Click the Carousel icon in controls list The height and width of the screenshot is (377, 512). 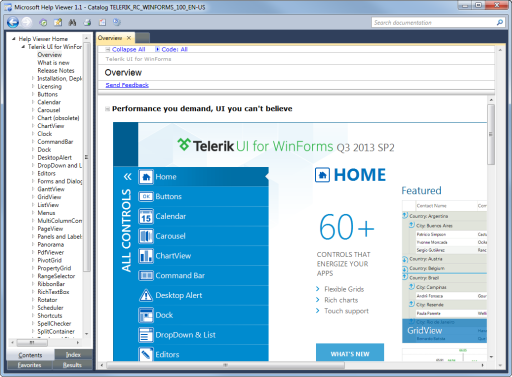pos(146,236)
